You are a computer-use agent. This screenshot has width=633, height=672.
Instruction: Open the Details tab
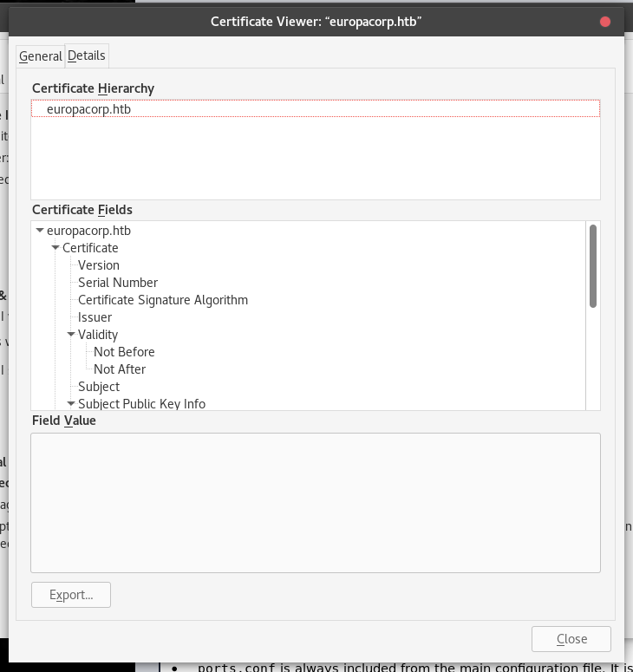[87, 55]
